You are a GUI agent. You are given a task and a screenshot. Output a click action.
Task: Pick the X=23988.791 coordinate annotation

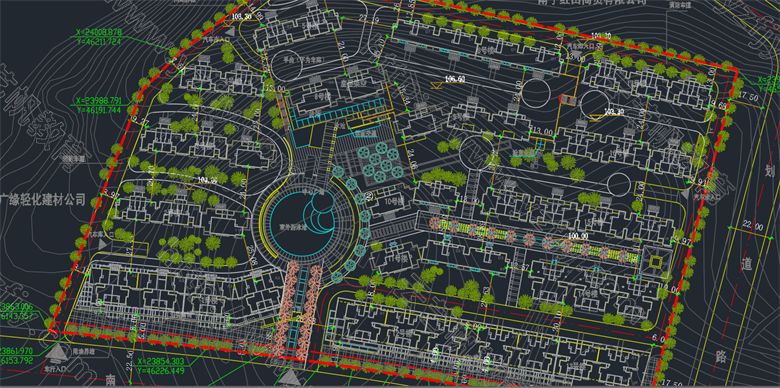[99, 100]
